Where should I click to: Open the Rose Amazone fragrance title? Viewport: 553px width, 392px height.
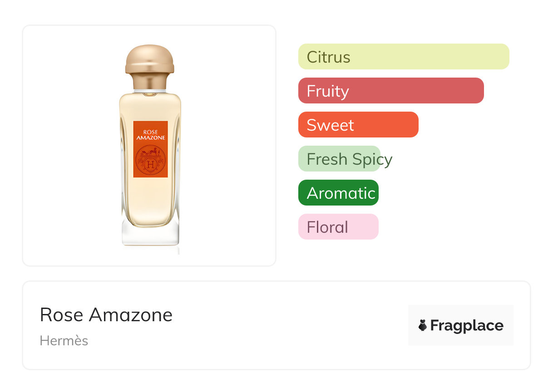click(106, 315)
